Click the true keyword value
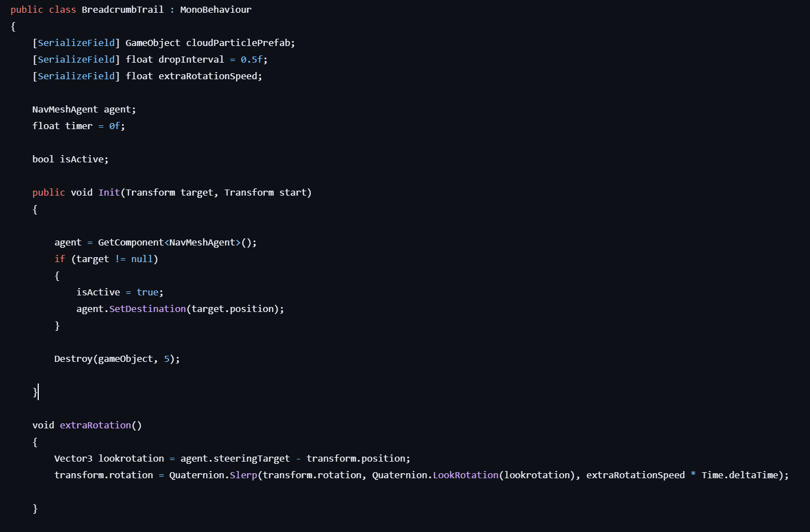The image size is (810, 532). point(147,292)
